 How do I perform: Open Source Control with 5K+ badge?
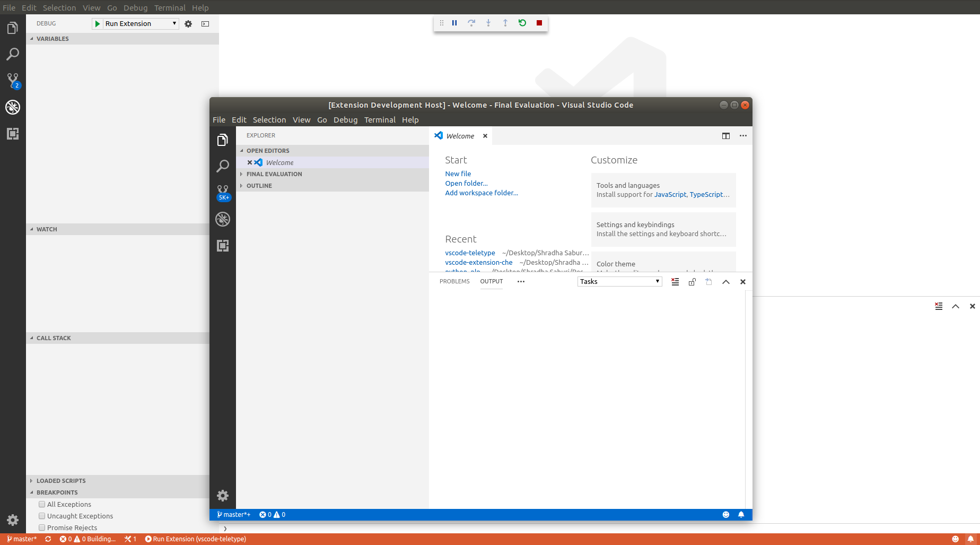[223, 193]
